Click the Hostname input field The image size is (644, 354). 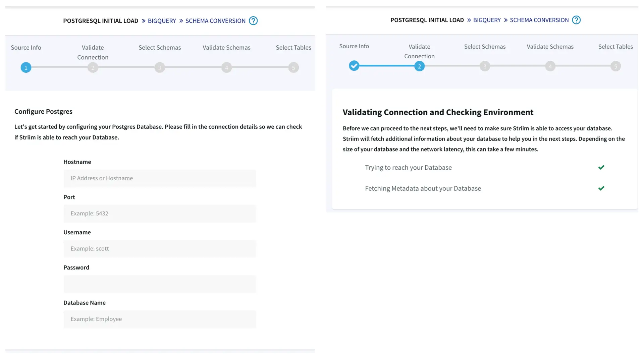click(160, 178)
